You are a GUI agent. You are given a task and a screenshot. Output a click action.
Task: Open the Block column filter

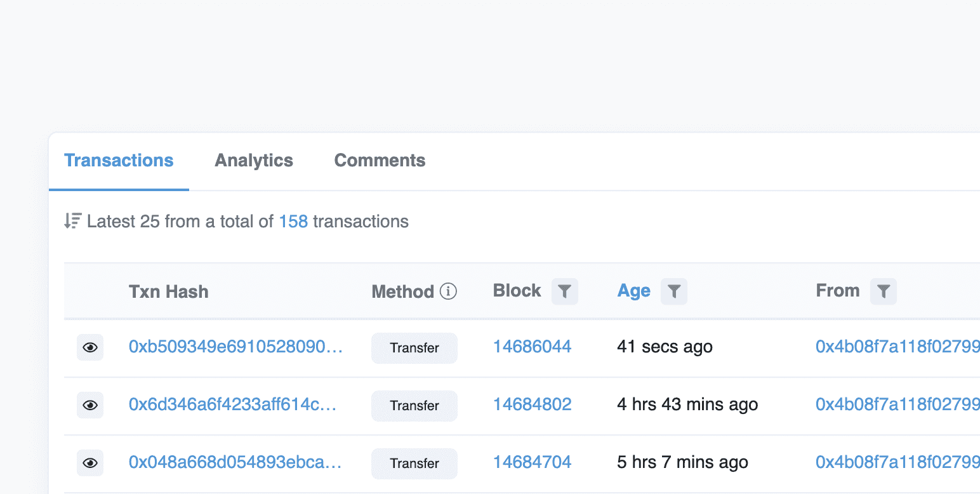pos(564,291)
